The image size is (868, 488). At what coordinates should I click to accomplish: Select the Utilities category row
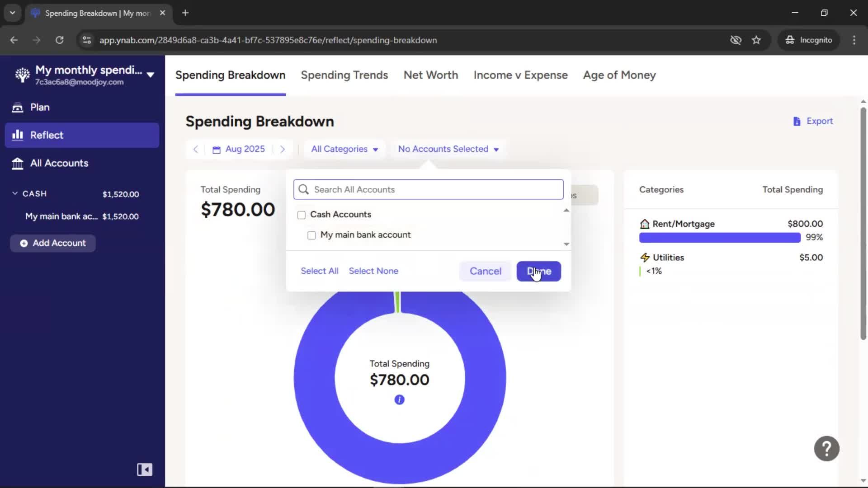point(731,264)
